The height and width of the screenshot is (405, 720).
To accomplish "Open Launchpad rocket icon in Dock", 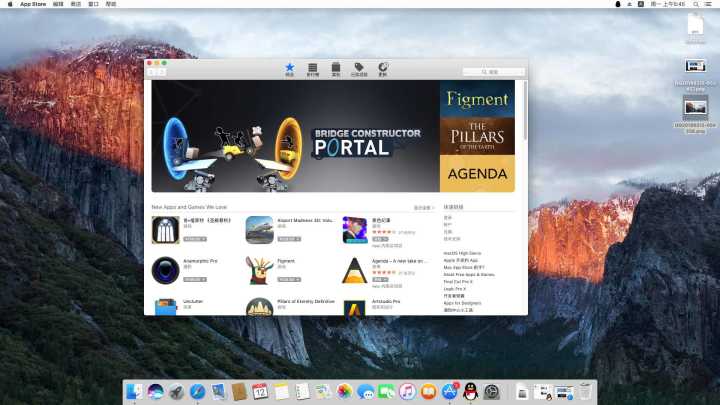I will click(176, 392).
